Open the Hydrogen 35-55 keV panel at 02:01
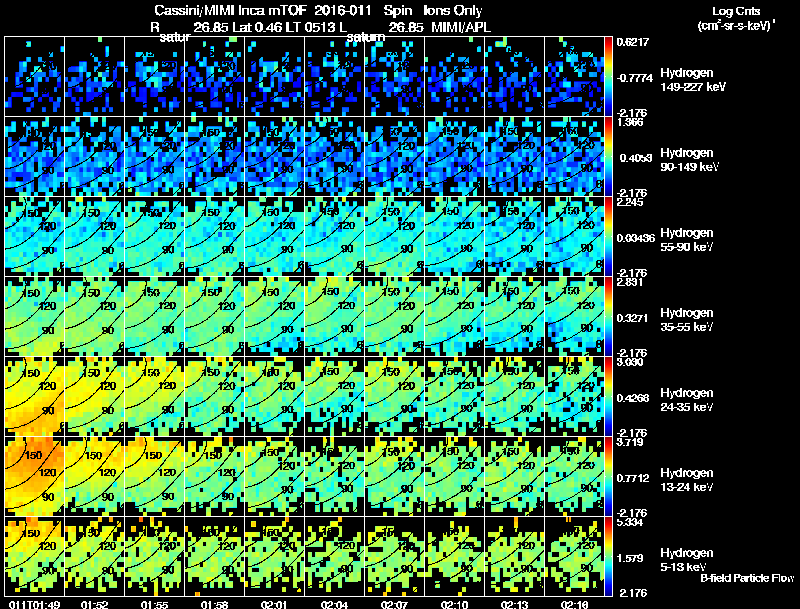Screen dimensions: 800x609 tap(274, 316)
